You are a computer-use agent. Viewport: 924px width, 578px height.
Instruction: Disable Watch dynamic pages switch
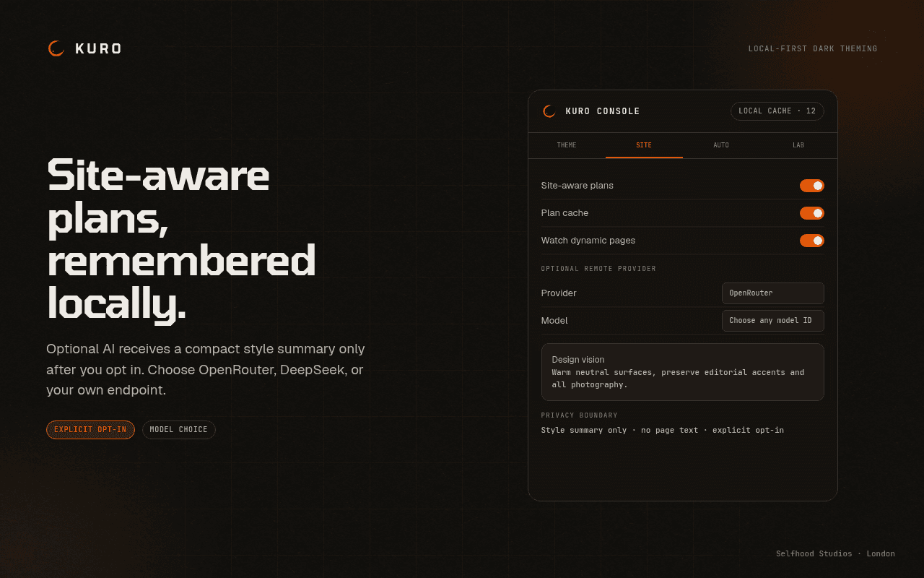click(811, 241)
